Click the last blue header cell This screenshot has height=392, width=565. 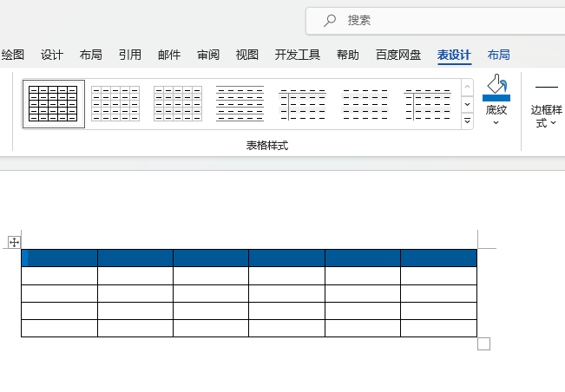pos(439,258)
